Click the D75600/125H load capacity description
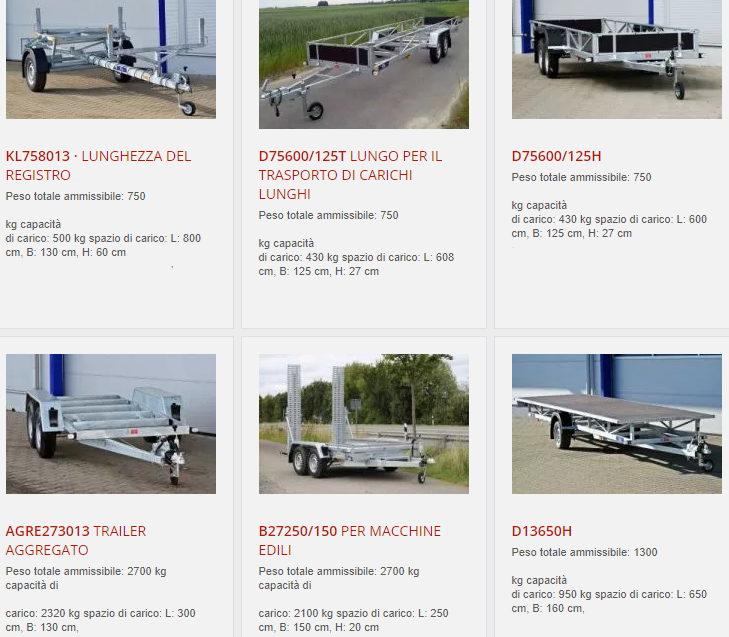Viewport: 729px width, 637px height. tap(609, 205)
